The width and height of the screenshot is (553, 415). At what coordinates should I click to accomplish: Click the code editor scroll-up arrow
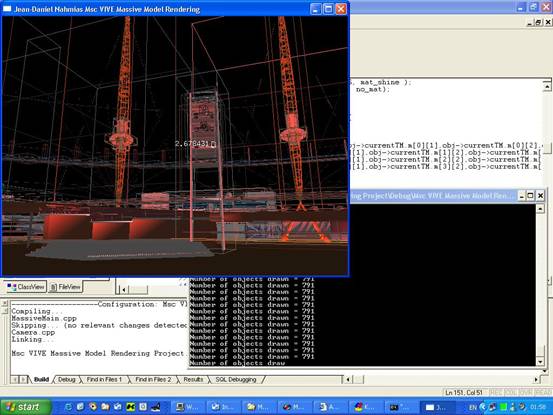547,86
